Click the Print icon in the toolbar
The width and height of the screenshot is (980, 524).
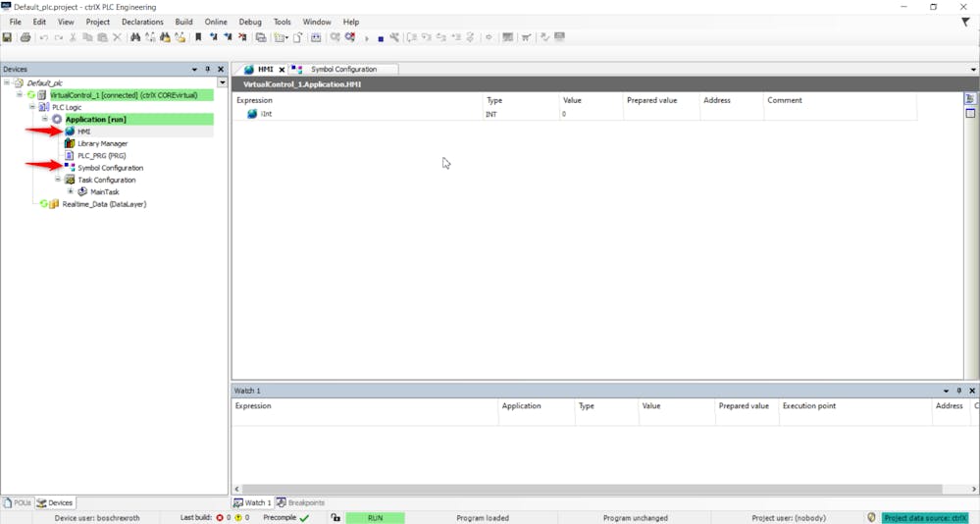(x=25, y=37)
